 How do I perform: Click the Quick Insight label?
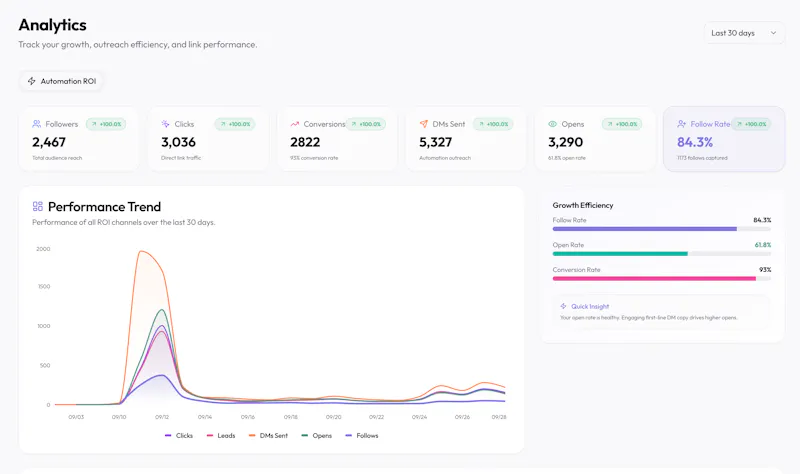coord(590,306)
